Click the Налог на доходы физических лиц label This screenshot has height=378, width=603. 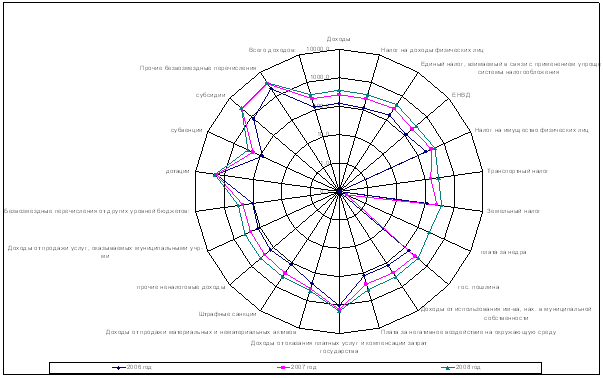tap(432, 50)
